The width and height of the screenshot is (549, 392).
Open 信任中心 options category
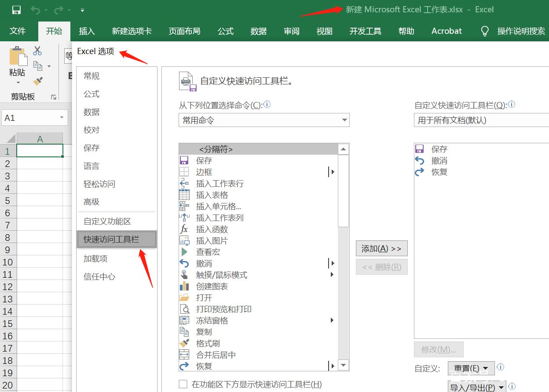click(x=117, y=277)
